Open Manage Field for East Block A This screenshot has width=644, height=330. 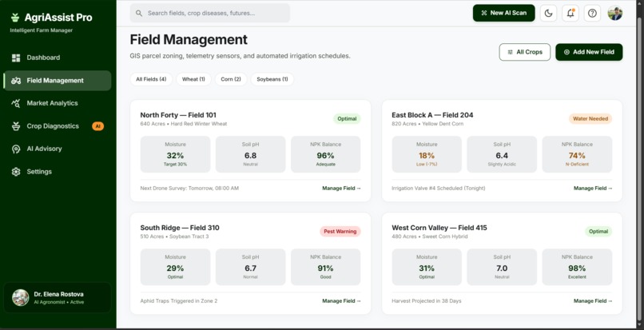point(593,189)
